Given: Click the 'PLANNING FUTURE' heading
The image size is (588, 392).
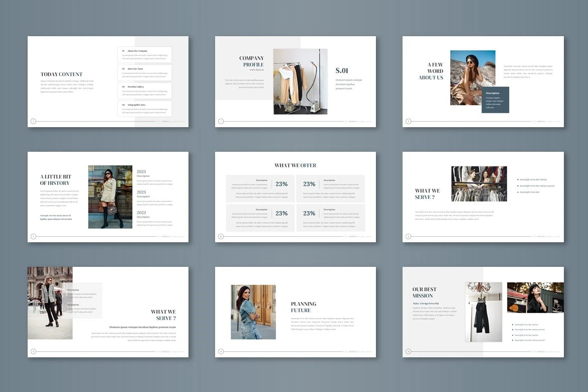Looking at the screenshot, I should pyautogui.click(x=304, y=307).
